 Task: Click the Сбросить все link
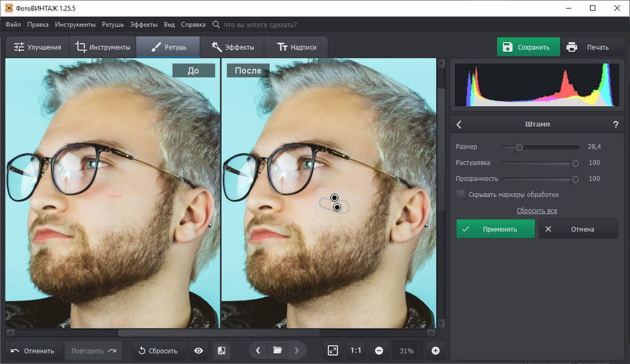tap(537, 211)
